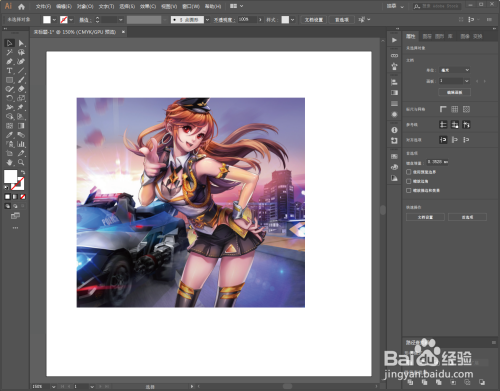
Task: Expand the stroke weight dropdown
Action: coord(120,20)
